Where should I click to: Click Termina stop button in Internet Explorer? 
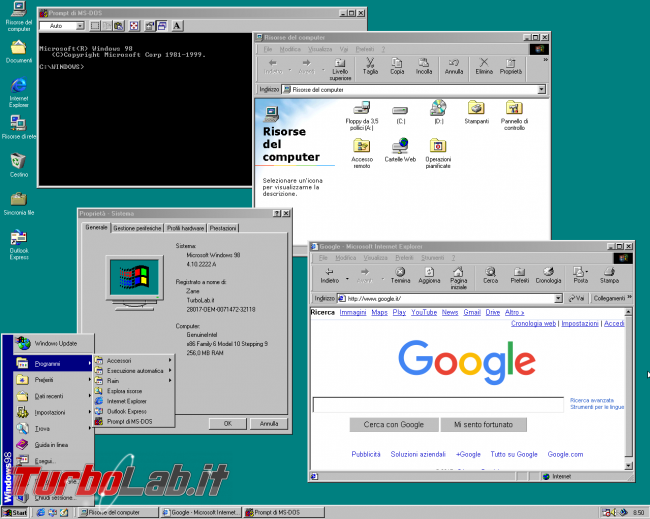point(400,275)
